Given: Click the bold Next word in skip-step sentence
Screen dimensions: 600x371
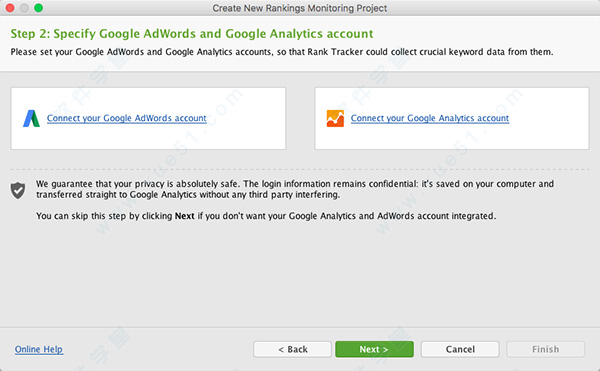Looking at the screenshot, I should [184, 216].
